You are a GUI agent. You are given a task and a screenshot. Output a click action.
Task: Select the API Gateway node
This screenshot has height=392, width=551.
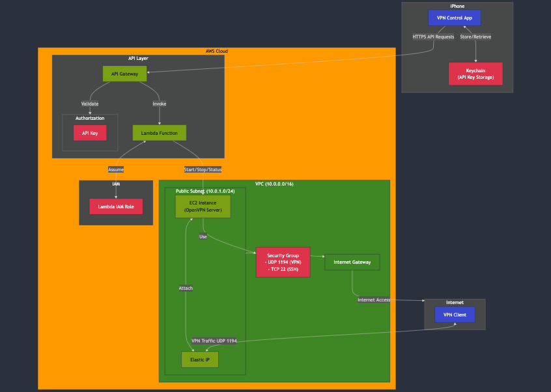[x=125, y=74]
